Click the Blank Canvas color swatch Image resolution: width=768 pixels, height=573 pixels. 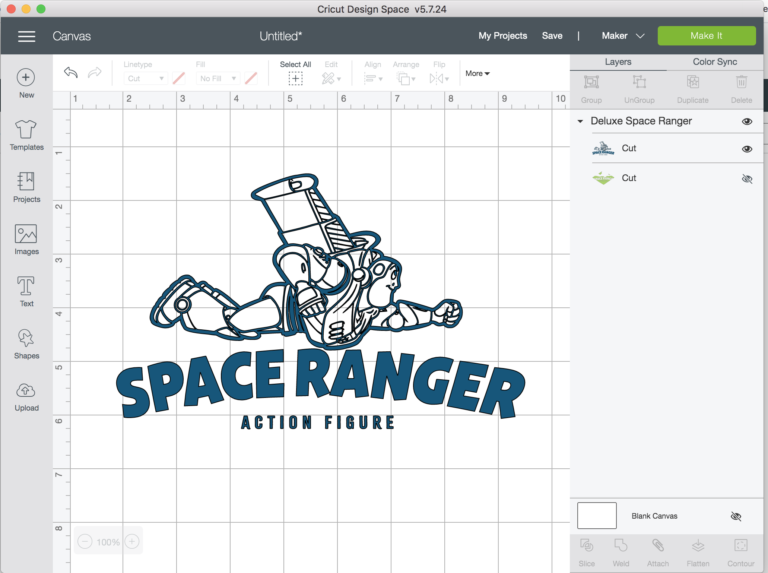click(x=597, y=516)
